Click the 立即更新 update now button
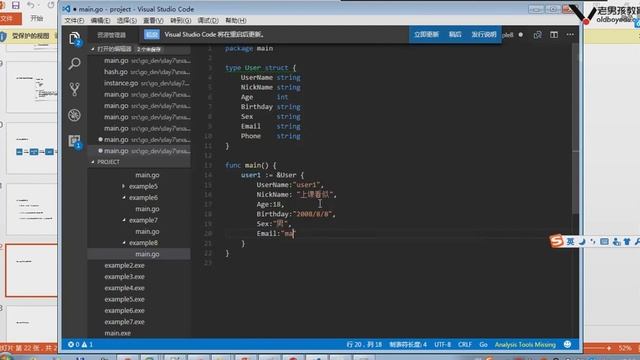This screenshot has height=360, width=640. pos(426,35)
